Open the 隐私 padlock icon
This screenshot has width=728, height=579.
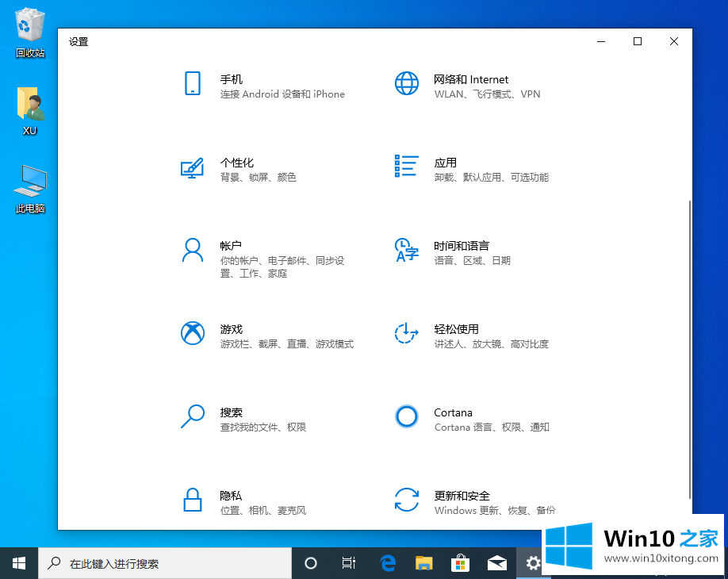[x=193, y=500]
